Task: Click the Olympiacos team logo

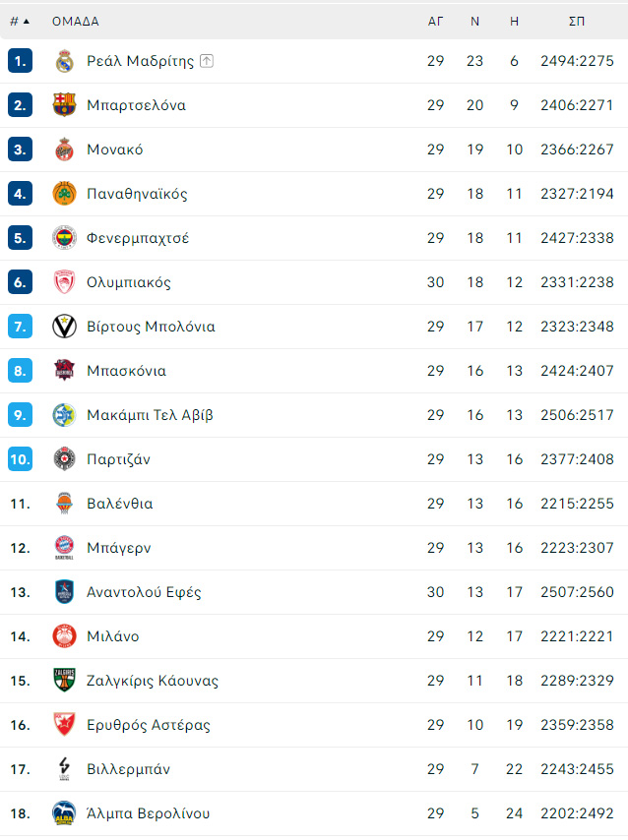Action: [x=64, y=282]
